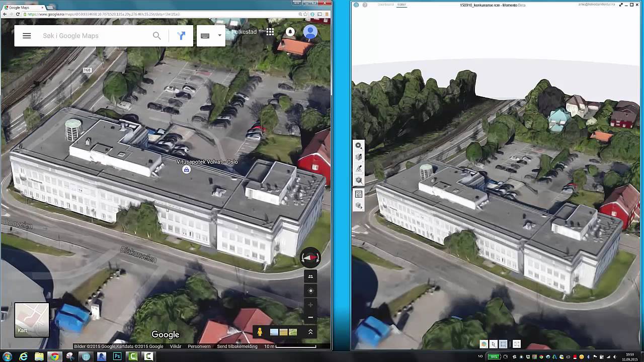
Task: Click the keyboard input tools icon
Action: click(x=205, y=36)
